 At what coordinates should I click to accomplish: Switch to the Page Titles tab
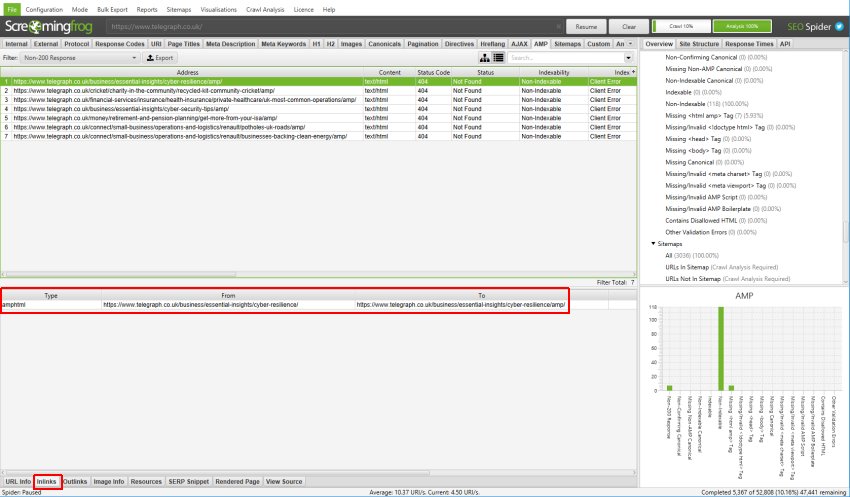point(184,44)
